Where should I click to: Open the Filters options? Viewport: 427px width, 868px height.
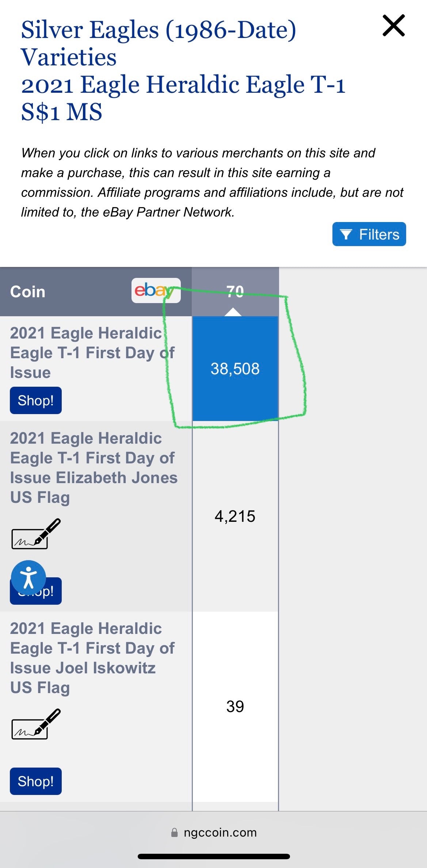(369, 234)
